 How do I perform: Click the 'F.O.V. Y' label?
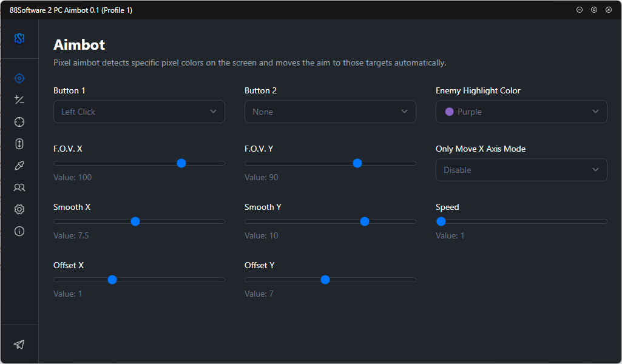[x=259, y=149]
